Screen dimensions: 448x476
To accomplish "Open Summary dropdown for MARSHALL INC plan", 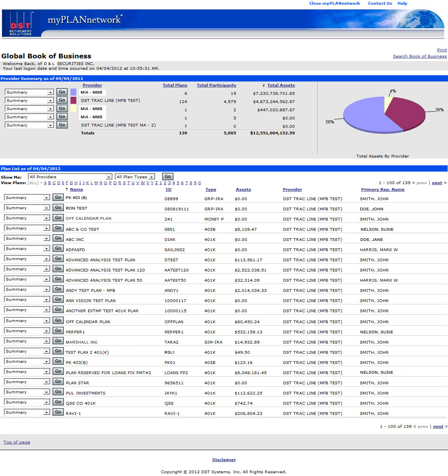I will point(27,341).
